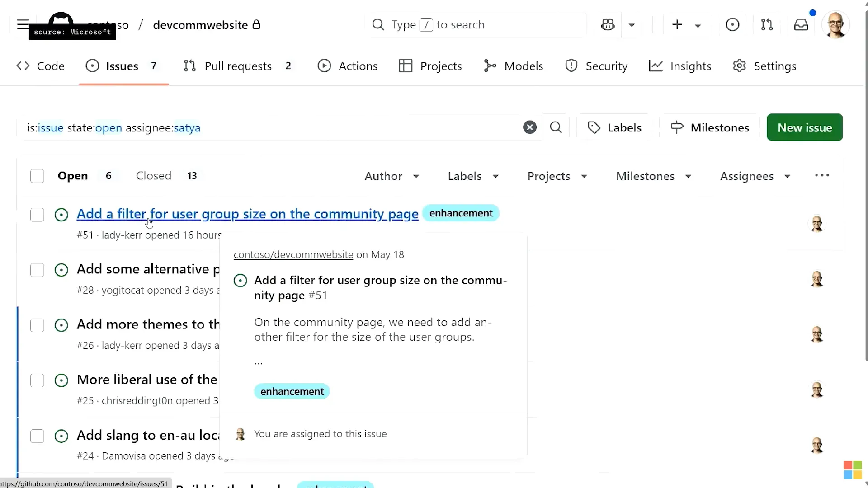Clear the issue filter with the X icon

tap(530, 127)
